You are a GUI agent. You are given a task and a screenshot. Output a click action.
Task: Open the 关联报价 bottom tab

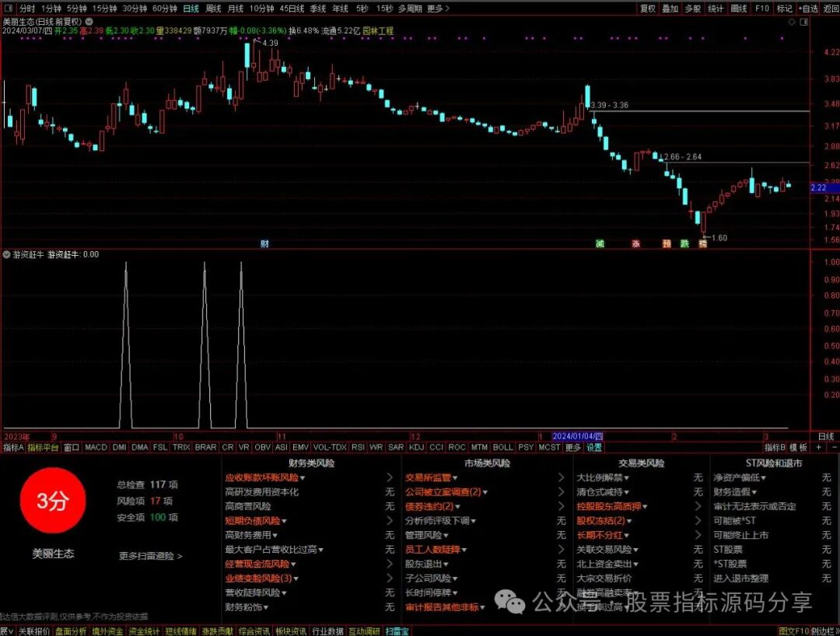pyautogui.click(x=33, y=631)
